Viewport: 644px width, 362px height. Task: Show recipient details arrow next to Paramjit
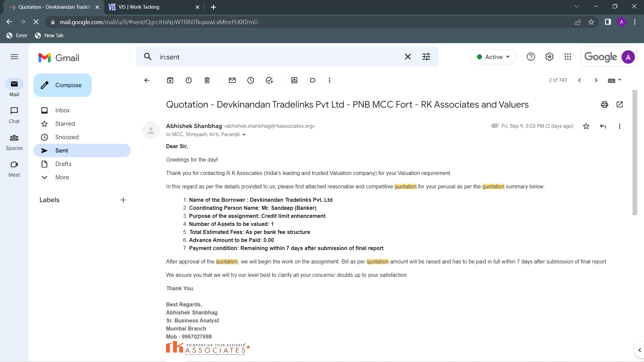(x=244, y=135)
